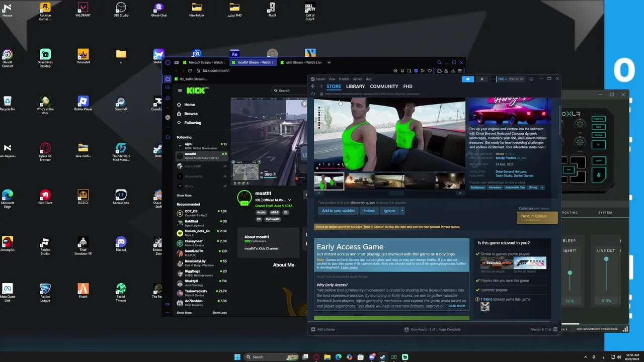Open the Rockstar Games desktop shortcut

tap(45, 11)
